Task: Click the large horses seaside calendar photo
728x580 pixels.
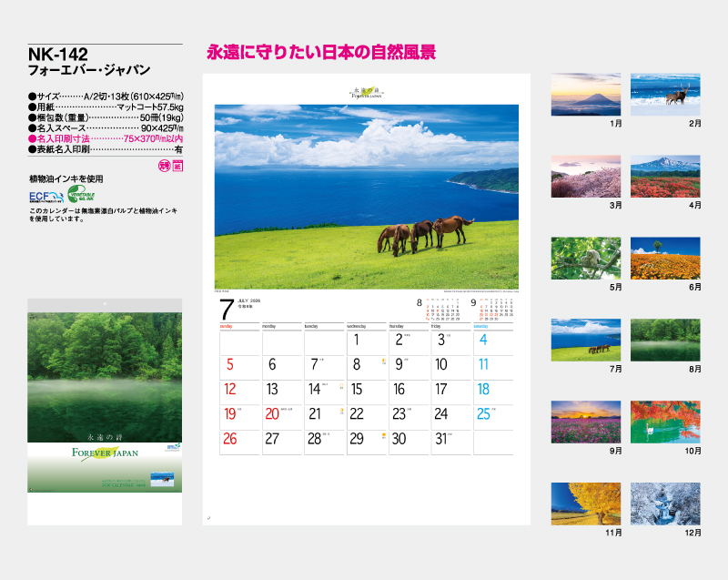Action: [x=367, y=197]
